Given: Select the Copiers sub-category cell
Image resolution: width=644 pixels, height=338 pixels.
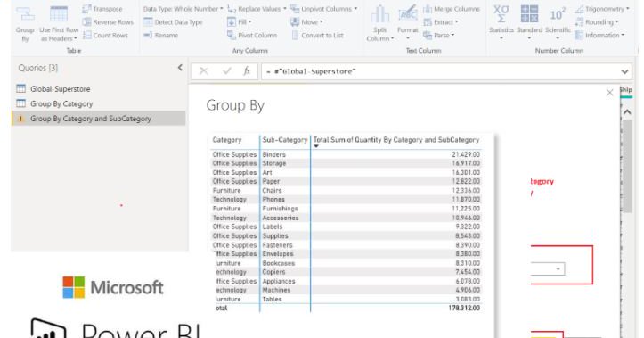Looking at the screenshot, I should point(274,272).
